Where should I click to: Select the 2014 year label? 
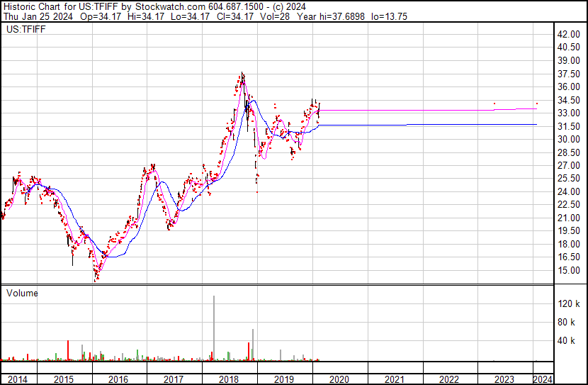point(18,379)
